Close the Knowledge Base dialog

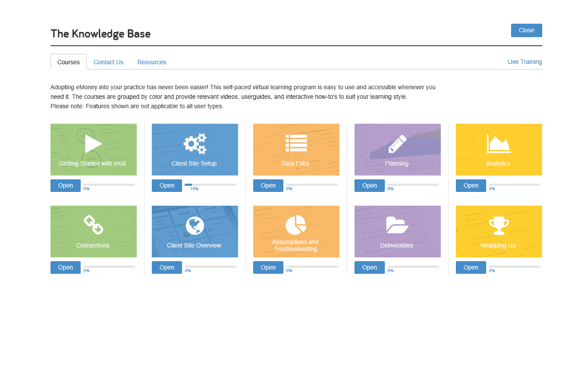526,30
